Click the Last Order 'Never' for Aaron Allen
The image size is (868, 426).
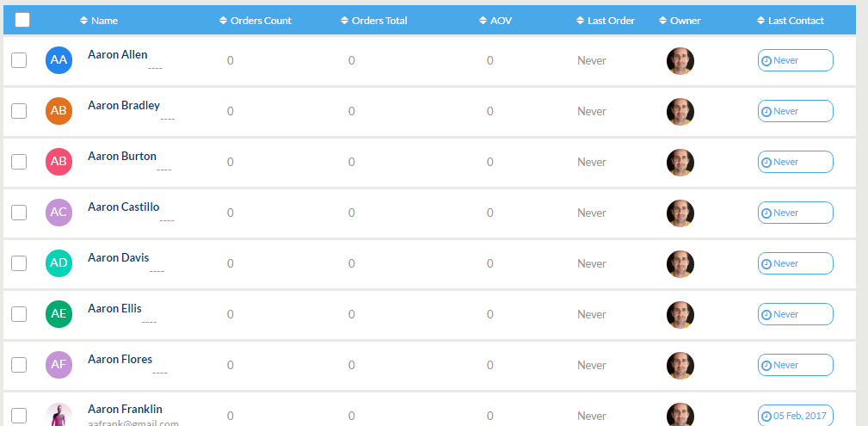pyautogui.click(x=592, y=60)
